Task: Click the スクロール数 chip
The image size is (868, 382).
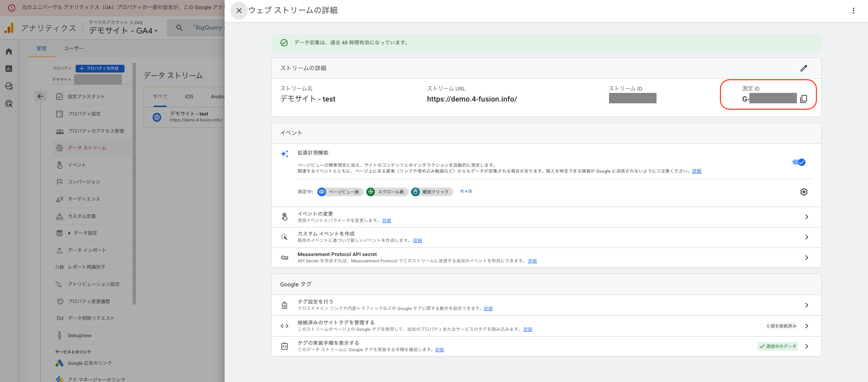Action: pyautogui.click(x=387, y=192)
